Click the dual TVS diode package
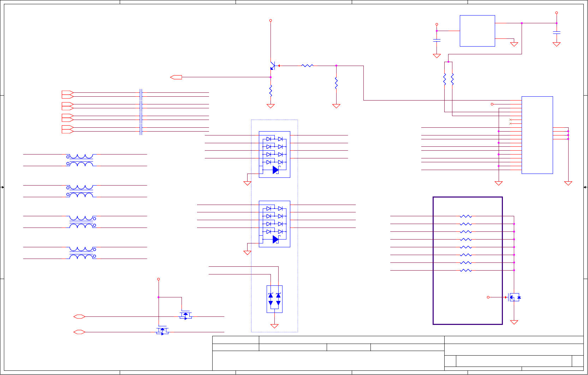The image size is (588, 375). click(274, 299)
